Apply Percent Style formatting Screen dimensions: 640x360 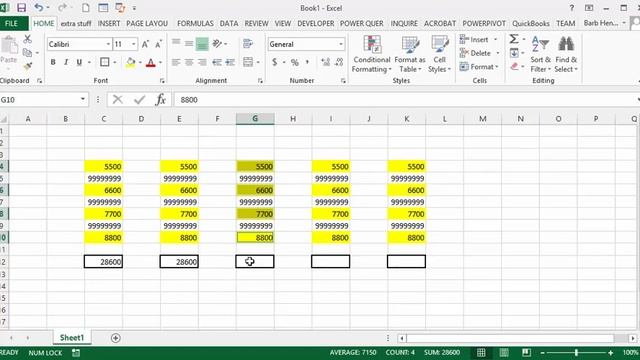[295, 62]
